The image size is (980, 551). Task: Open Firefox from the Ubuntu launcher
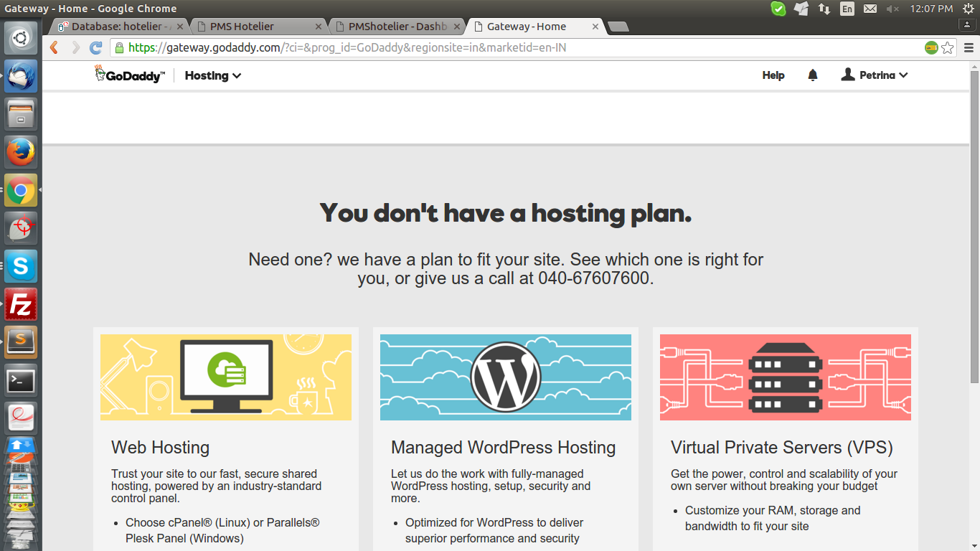(x=21, y=151)
